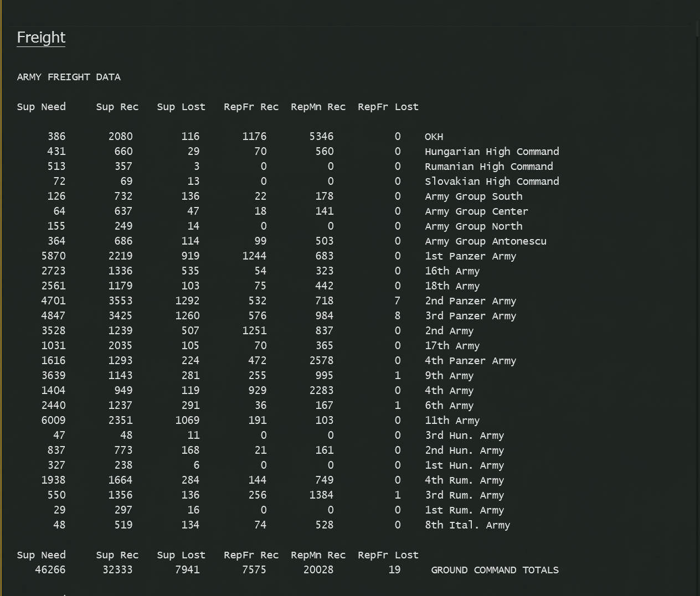Click the GROUND COMMAND TOTALS row

coord(495,569)
